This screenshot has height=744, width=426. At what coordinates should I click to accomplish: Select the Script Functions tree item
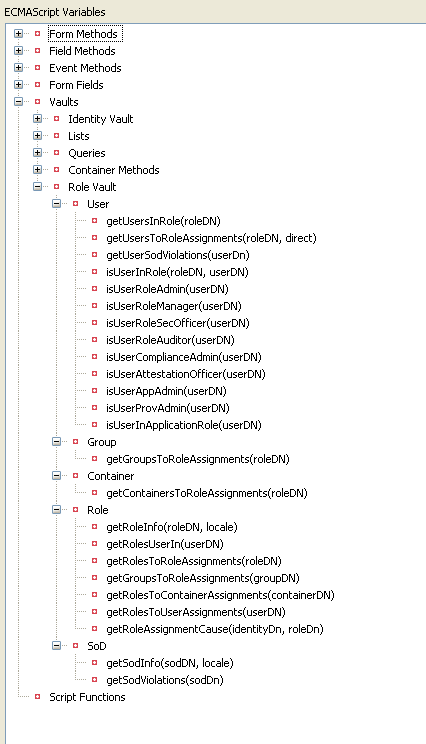tap(87, 697)
